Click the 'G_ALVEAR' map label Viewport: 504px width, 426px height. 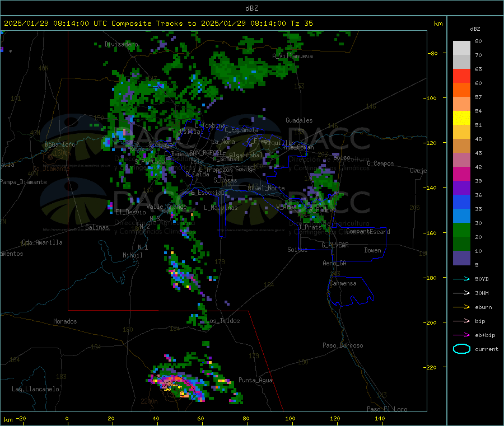pyautogui.click(x=335, y=245)
